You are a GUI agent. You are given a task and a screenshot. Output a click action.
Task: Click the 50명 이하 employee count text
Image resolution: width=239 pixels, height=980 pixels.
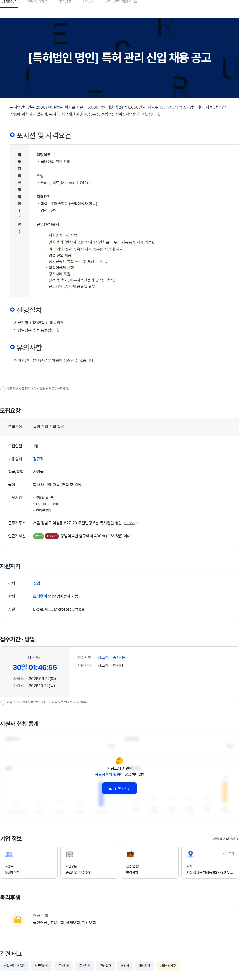click(12, 872)
